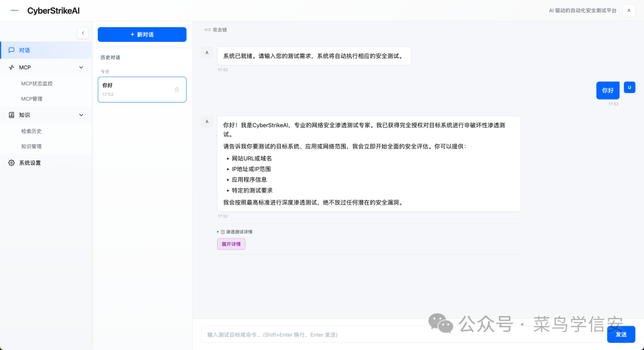
Task: Open the user avatar A at top right
Action: click(x=629, y=10)
